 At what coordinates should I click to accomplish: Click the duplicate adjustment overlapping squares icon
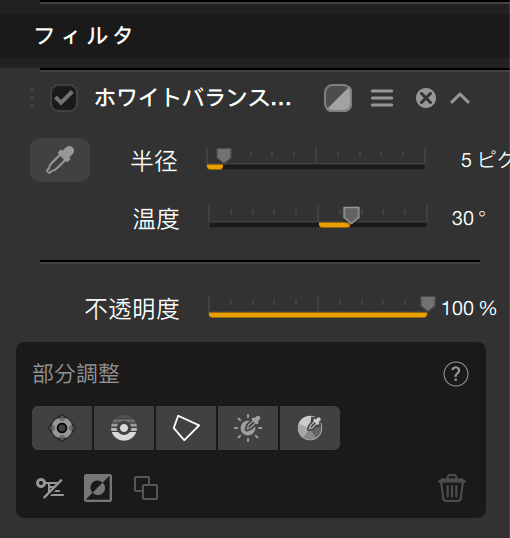[146, 488]
